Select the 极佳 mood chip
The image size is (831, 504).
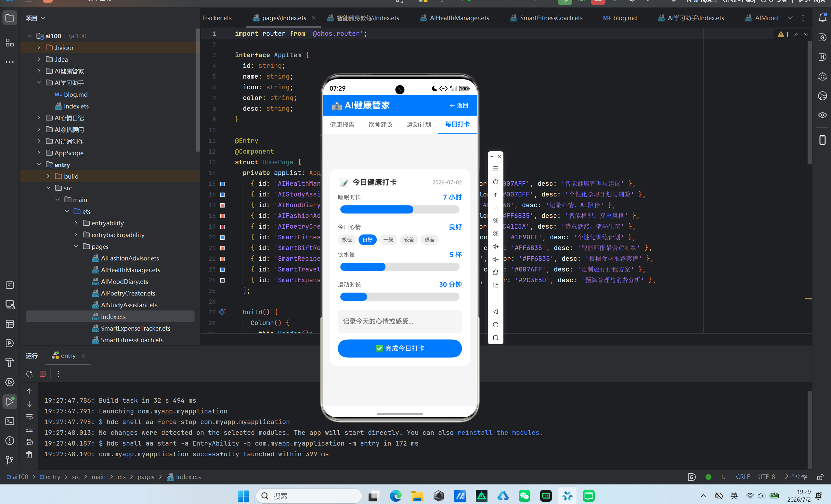point(347,240)
